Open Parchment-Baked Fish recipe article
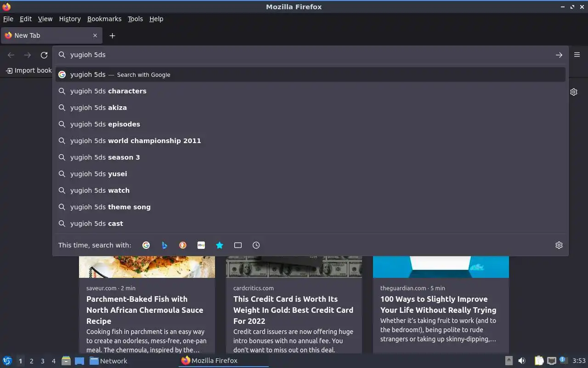The image size is (588, 368). (145, 310)
